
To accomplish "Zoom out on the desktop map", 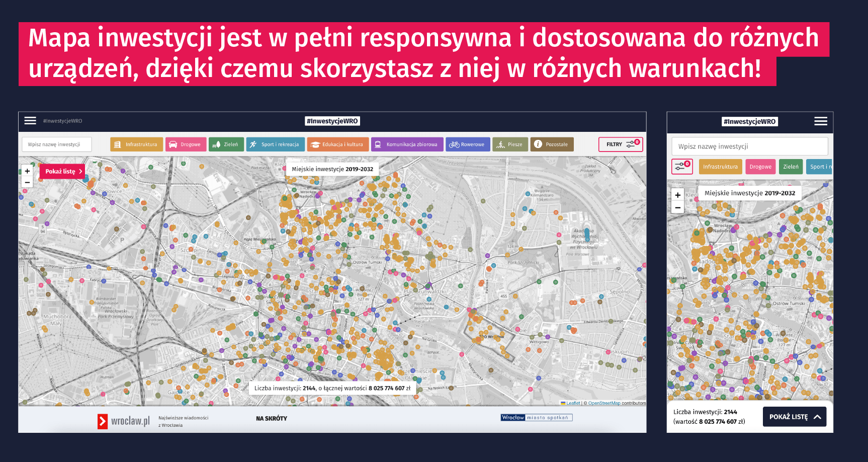I will pyautogui.click(x=27, y=182).
